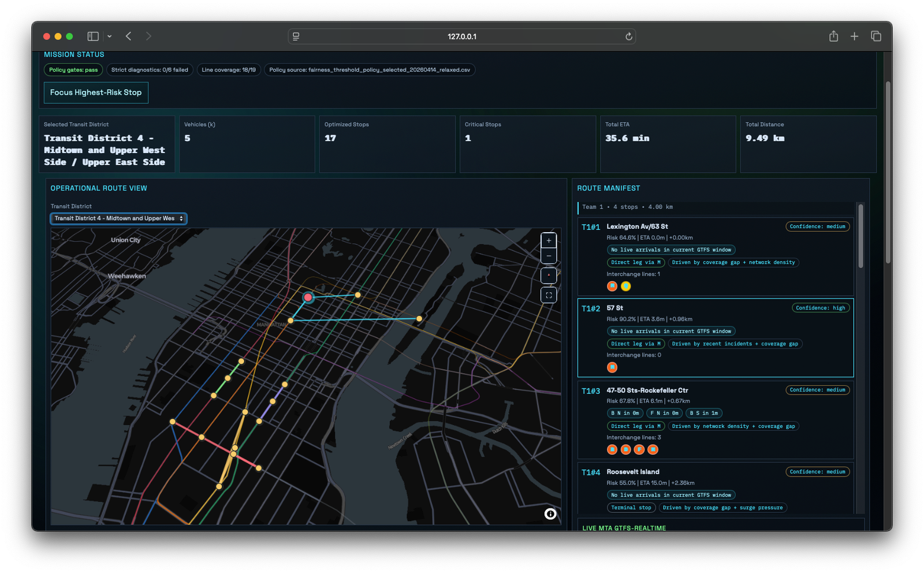Click the F N in 0m arrival chip
The width and height of the screenshot is (924, 573).
pyautogui.click(x=664, y=413)
